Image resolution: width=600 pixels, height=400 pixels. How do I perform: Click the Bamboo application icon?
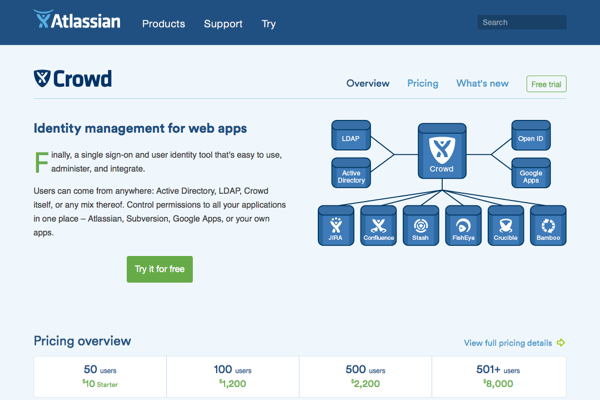point(548,226)
